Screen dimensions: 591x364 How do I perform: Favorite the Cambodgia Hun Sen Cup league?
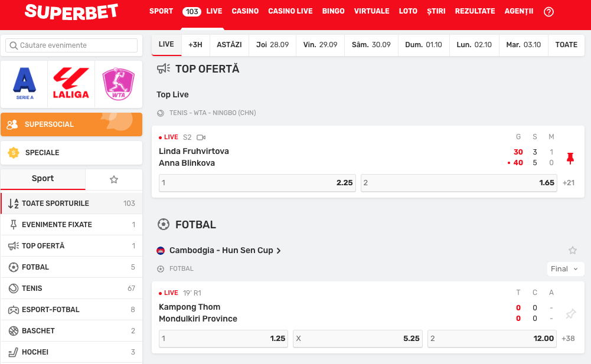[x=573, y=250]
